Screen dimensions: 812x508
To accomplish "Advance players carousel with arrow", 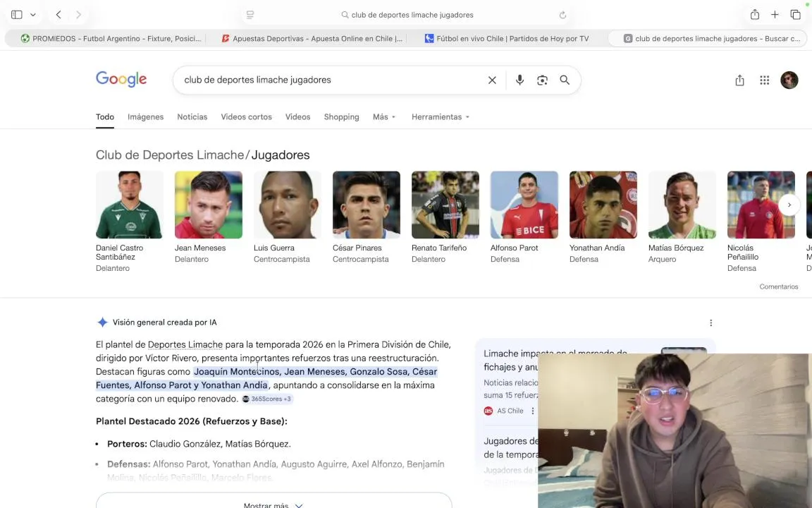I will point(789,205).
